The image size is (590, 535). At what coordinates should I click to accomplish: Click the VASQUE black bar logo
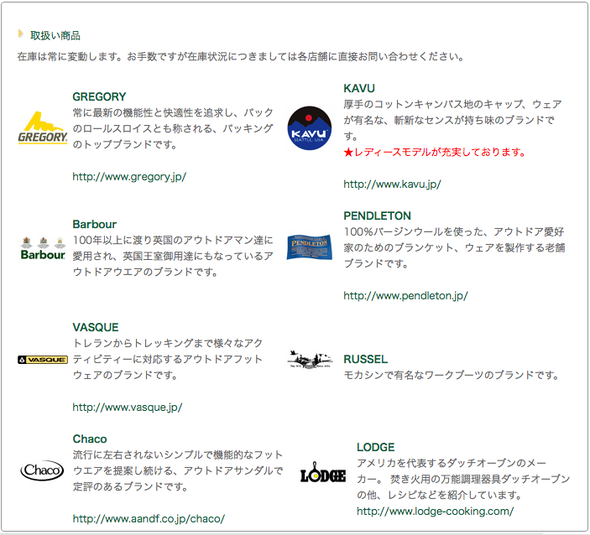pos(43,360)
